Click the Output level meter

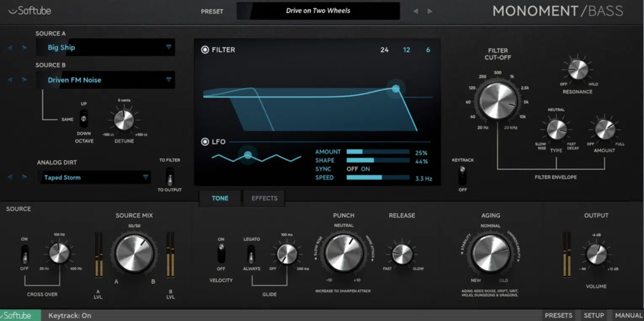567,254
